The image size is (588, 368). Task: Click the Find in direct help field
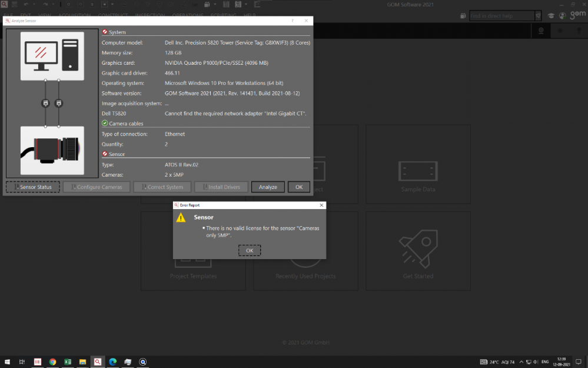click(x=501, y=16)
